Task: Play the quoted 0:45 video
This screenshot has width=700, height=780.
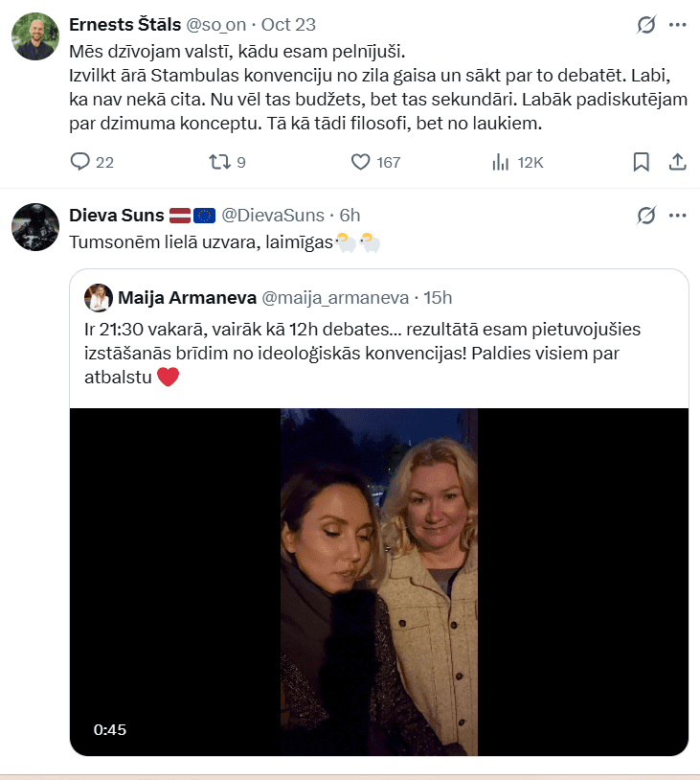Action: point(378,582)
